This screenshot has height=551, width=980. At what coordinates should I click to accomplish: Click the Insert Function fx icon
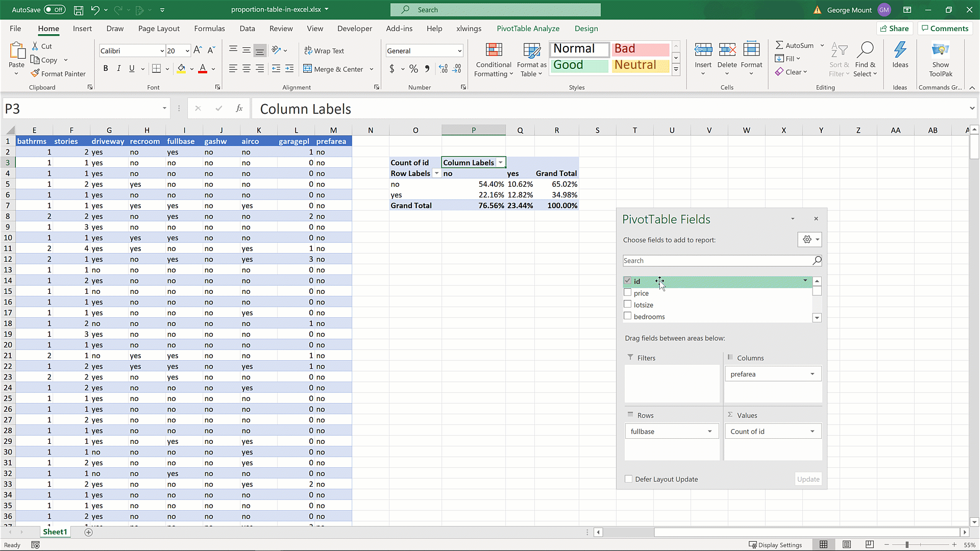[x=239, y=108]
